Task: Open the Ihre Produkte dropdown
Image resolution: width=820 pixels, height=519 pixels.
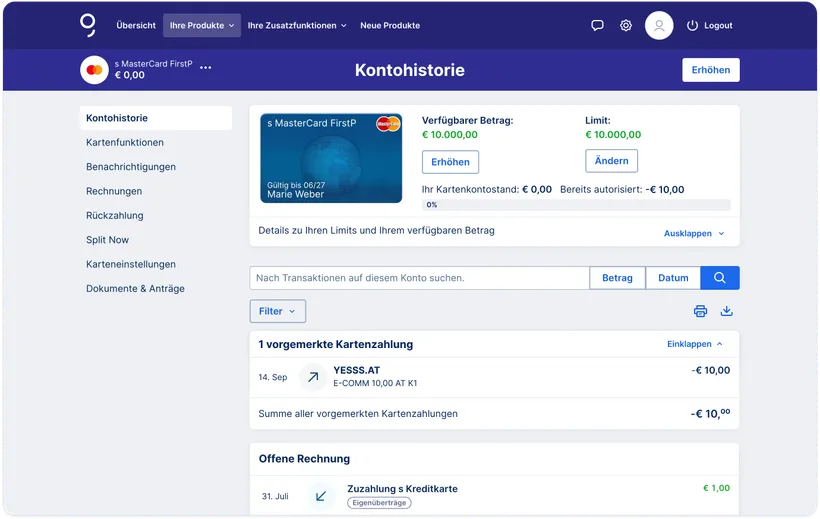Action: 202,25
